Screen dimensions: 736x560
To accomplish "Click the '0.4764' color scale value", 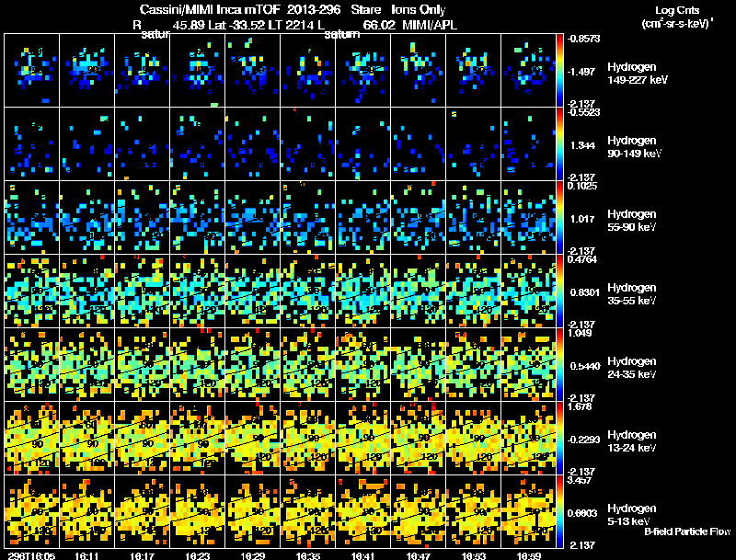I will (x=582, y=259).
